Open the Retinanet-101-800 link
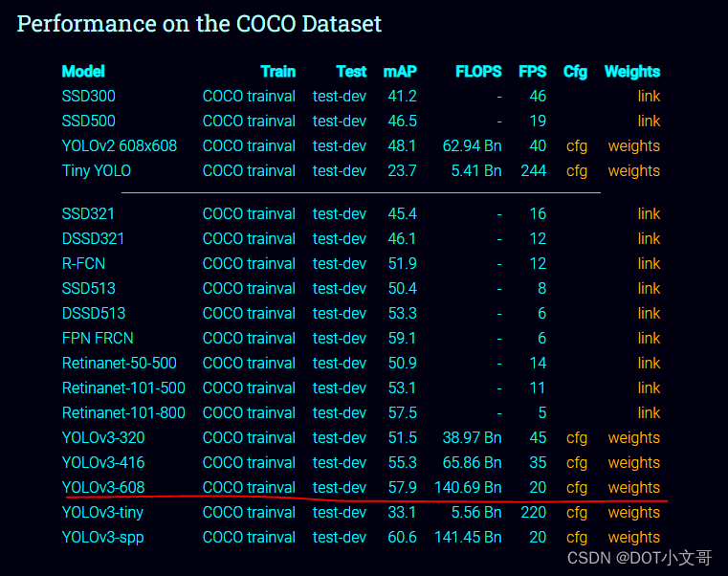Screen dimensions: 728x576 [x=649, y=412]
